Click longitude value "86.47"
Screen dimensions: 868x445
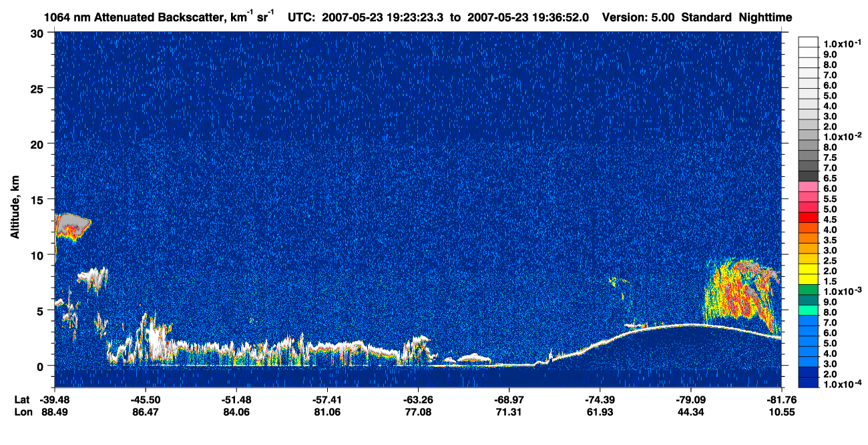145,412
